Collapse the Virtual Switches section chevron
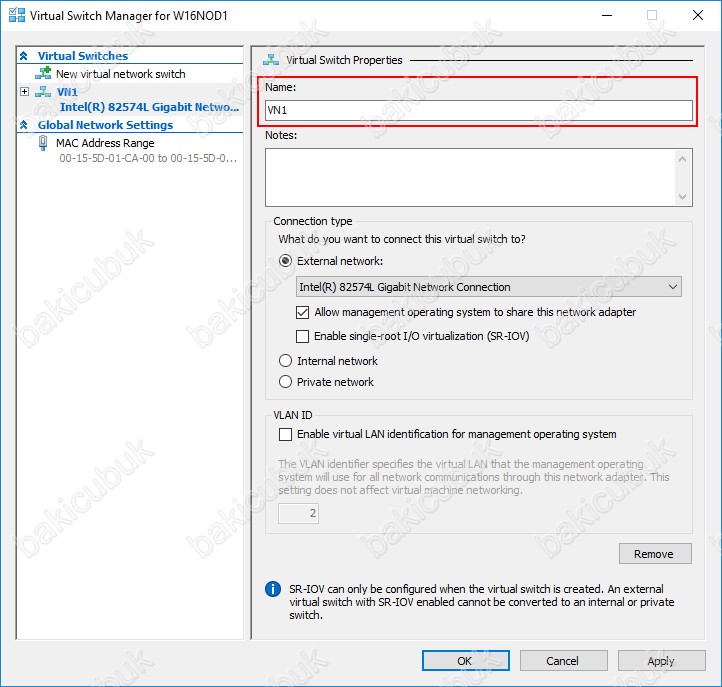722x687 pixels. pos(24,56)
